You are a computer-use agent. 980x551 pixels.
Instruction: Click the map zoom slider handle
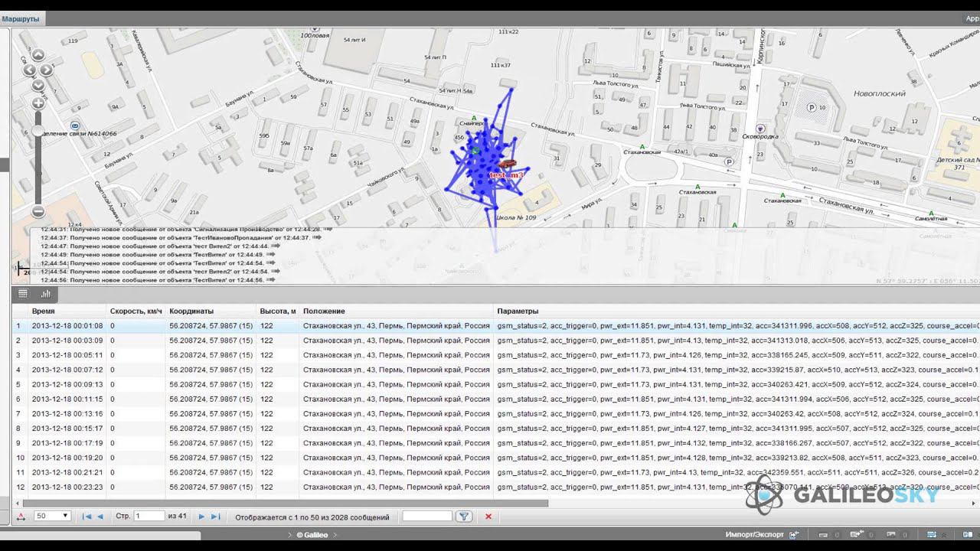pos(38,132)
